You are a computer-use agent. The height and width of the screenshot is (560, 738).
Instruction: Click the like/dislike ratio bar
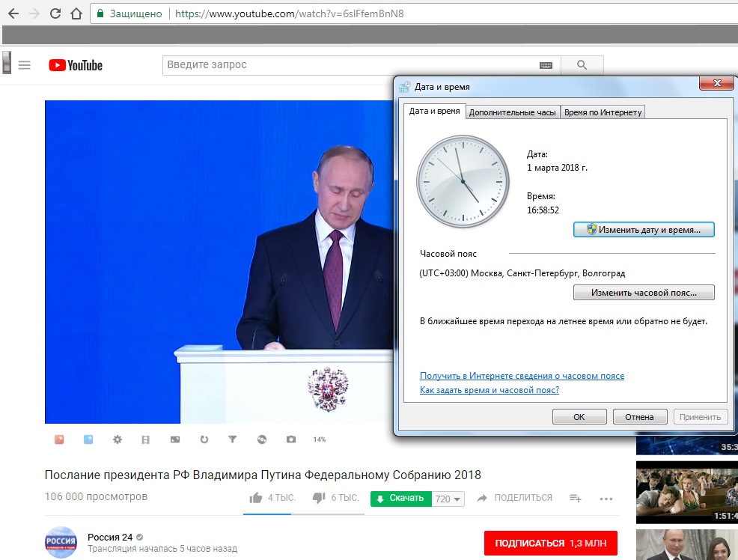304,514
